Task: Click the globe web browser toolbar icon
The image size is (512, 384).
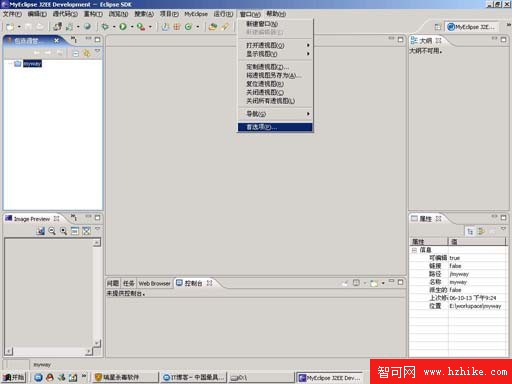Action: (87, 27)
